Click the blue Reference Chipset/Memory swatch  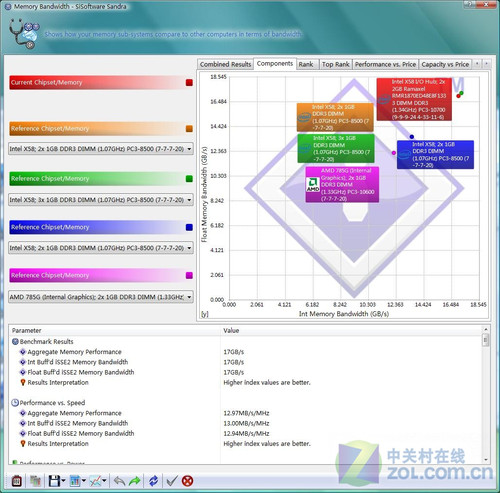pos(189,227)
